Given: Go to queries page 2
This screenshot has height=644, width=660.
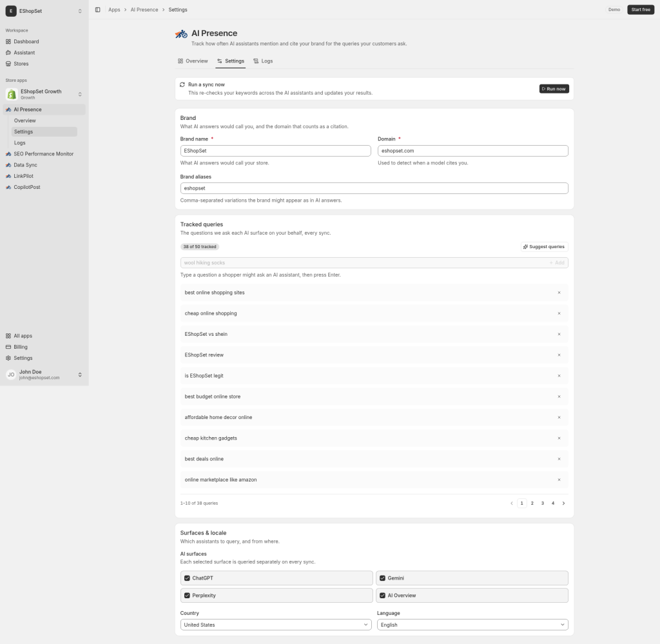Looking at the screenshot, I should (x=532, y=503).
